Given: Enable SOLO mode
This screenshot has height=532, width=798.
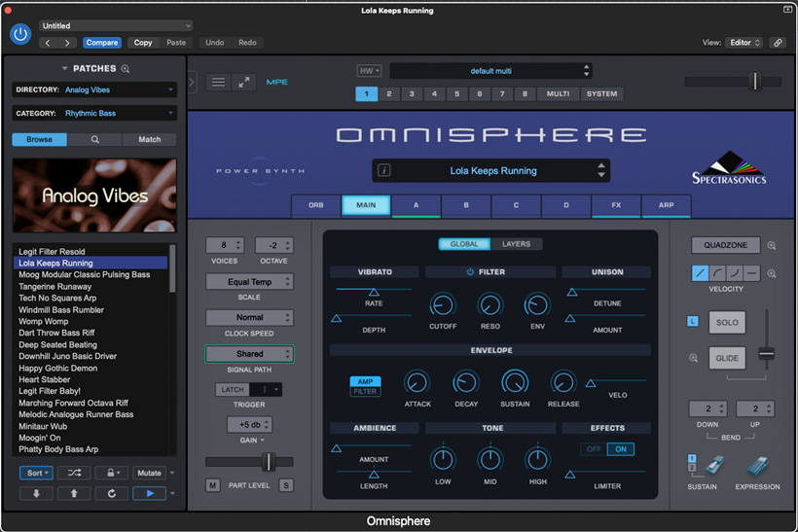Looking at the screenshot, I should coord(727,323).
